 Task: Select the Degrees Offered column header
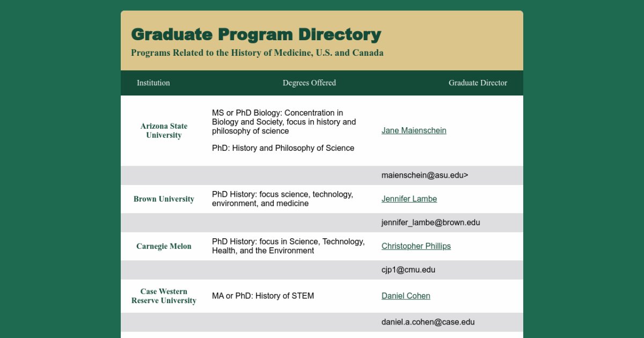pos(309,83)
